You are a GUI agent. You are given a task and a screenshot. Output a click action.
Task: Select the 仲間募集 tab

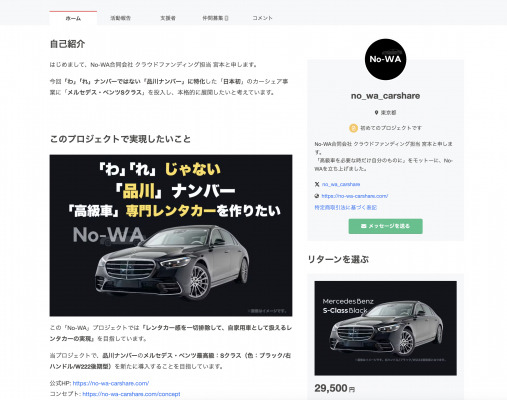(215, 18)
